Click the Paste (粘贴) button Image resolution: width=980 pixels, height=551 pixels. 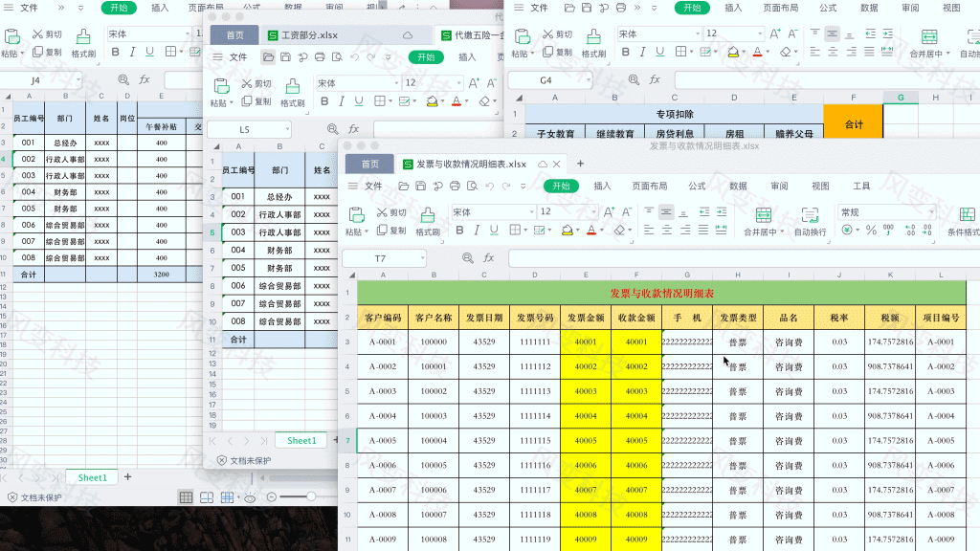click(x=355, y=216)
